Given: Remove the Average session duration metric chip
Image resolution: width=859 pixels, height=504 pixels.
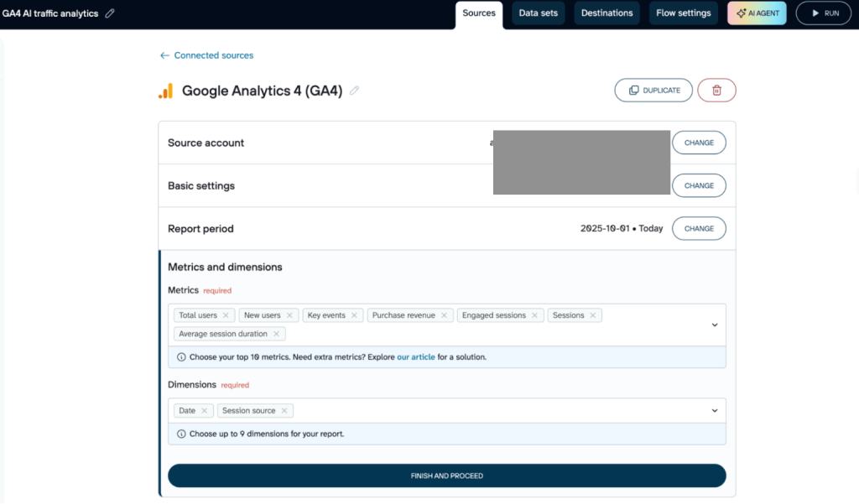Looking at the screenshot, I should [x=277, y=333].
